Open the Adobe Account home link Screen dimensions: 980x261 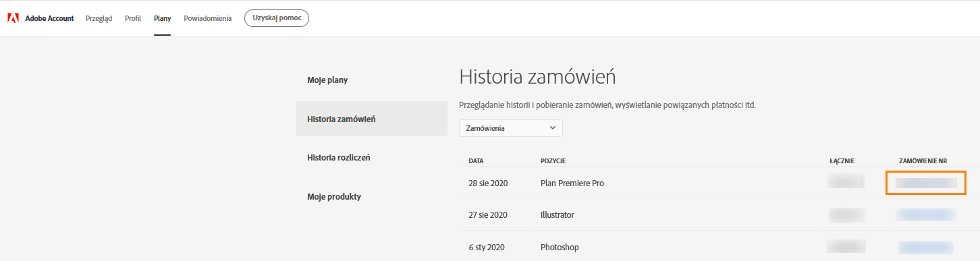coord(49,18)
